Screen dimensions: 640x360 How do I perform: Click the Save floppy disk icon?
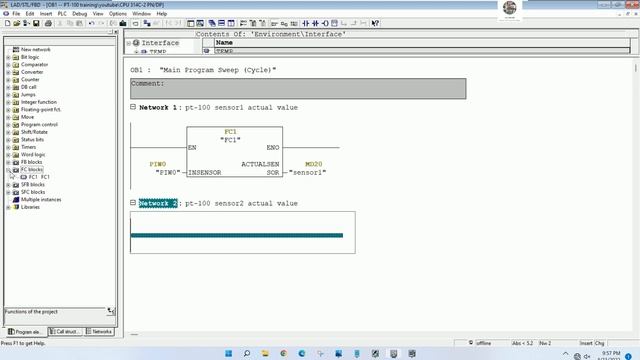coord(36,24)
